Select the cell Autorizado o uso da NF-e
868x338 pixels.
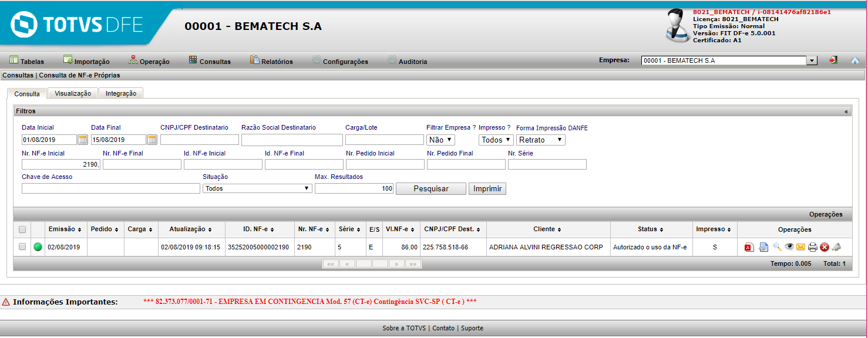(651, 247)
